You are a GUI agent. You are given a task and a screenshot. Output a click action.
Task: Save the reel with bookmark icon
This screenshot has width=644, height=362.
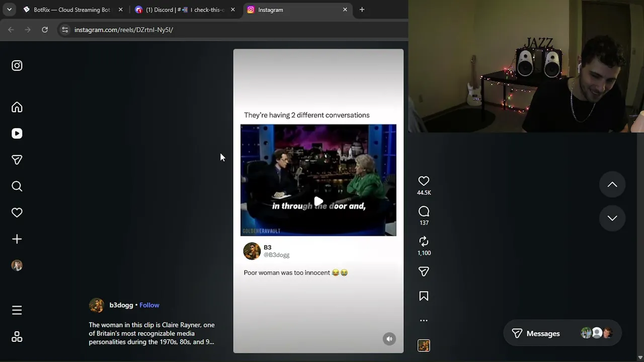[x=424, y=296]
